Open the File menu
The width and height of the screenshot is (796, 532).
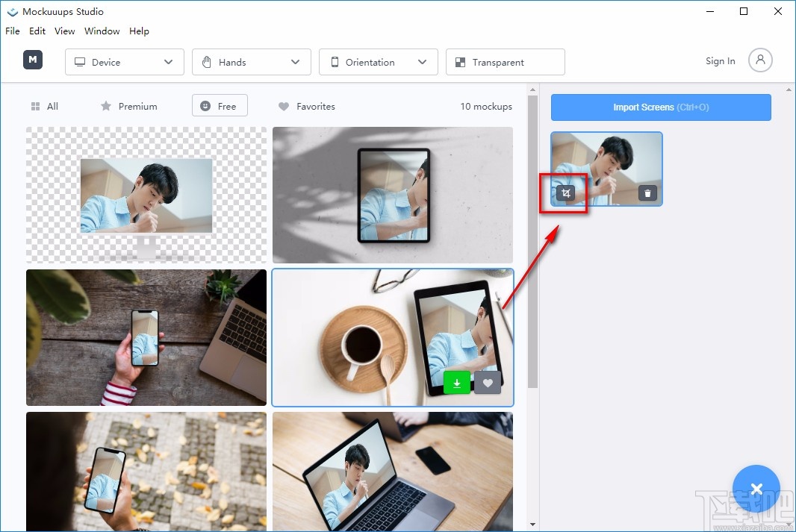pos(12,31)
